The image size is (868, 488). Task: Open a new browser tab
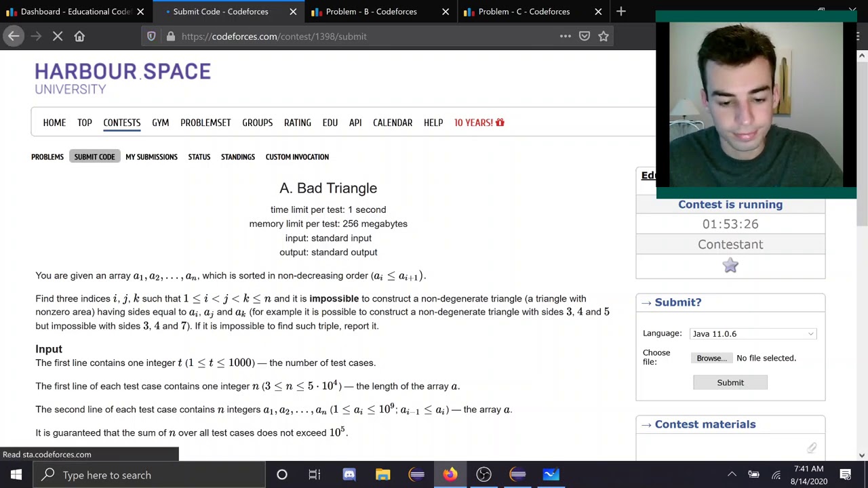click(x=621, y=12)
